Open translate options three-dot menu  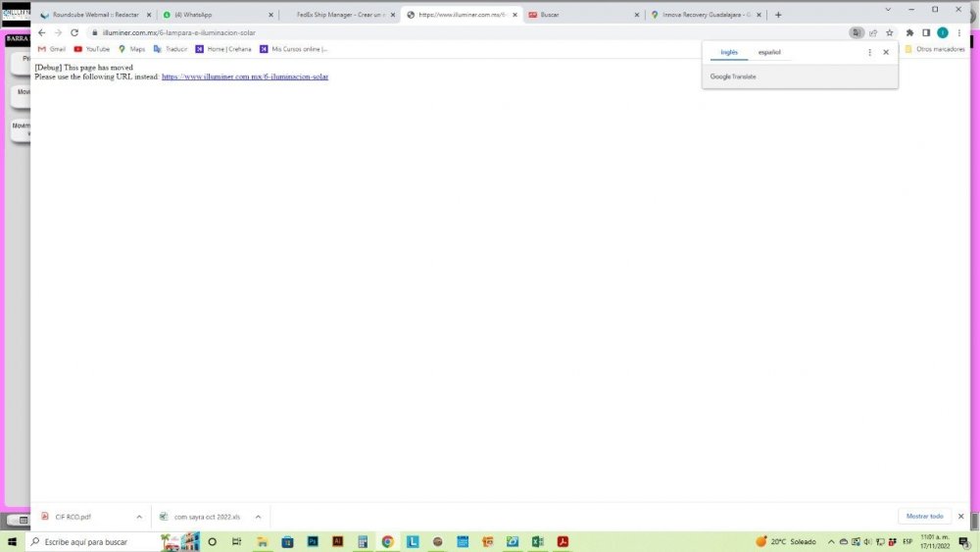click(869, 53)
